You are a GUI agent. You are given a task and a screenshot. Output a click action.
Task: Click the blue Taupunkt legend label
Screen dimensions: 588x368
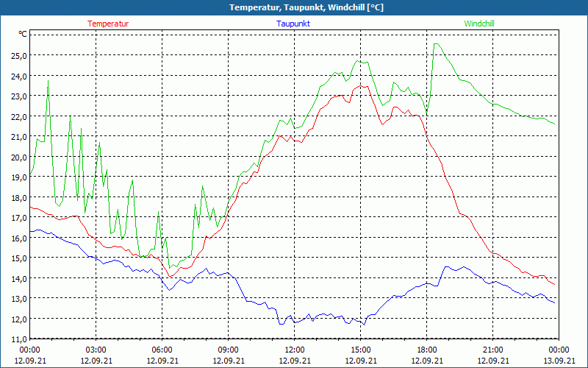[293, 24]
